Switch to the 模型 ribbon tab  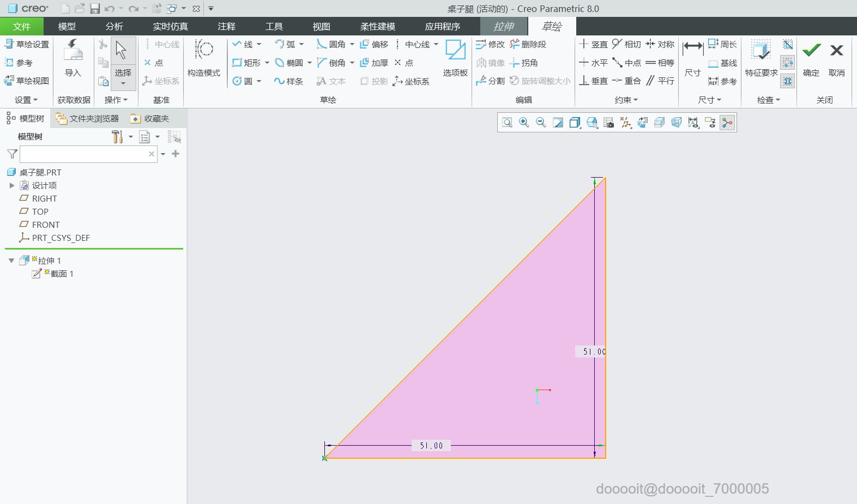click(x=67, y=26)
